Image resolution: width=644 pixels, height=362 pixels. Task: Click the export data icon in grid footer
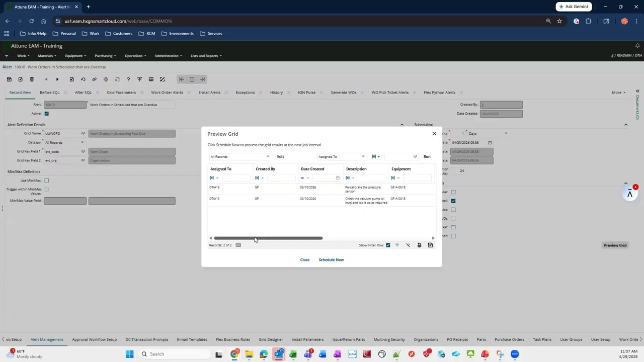pos(419,245)
